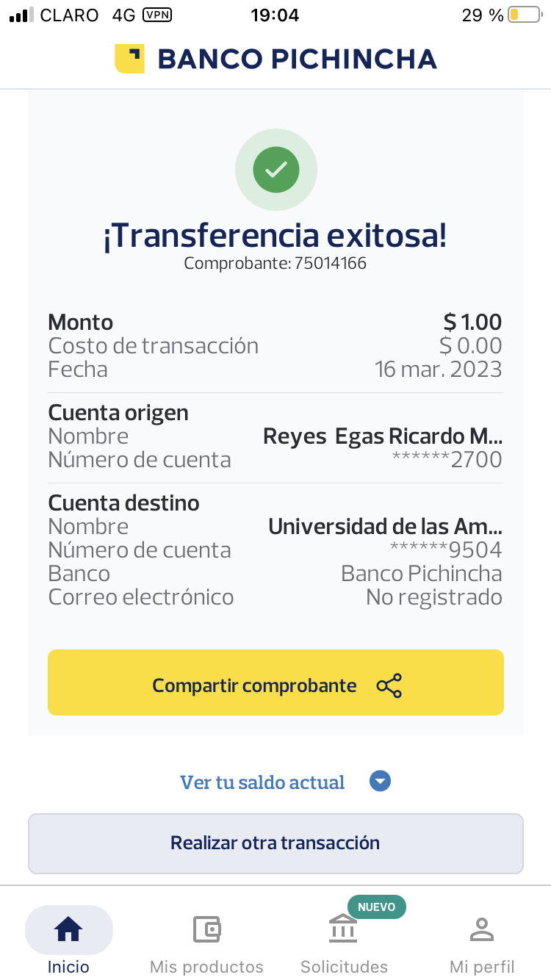The height and width of the screenshot is (980, 551).
Task: Click the Ver tu saldo actual link
Action: click(262, 782)
